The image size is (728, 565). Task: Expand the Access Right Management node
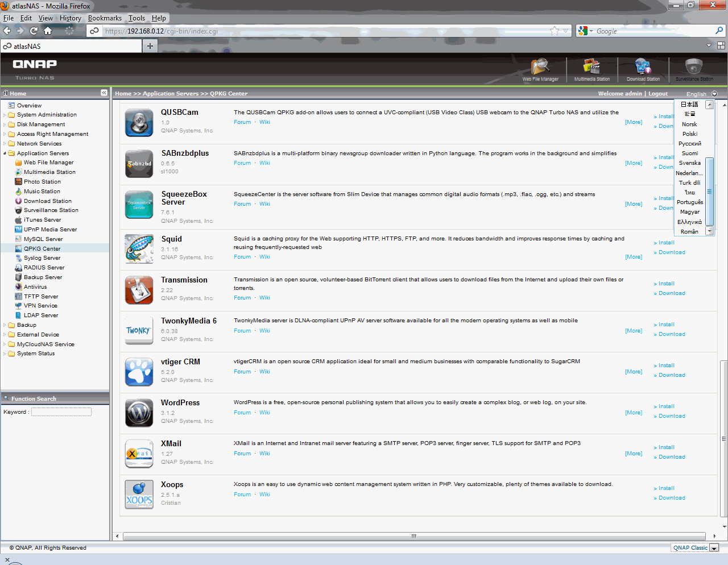coord(5,134)
